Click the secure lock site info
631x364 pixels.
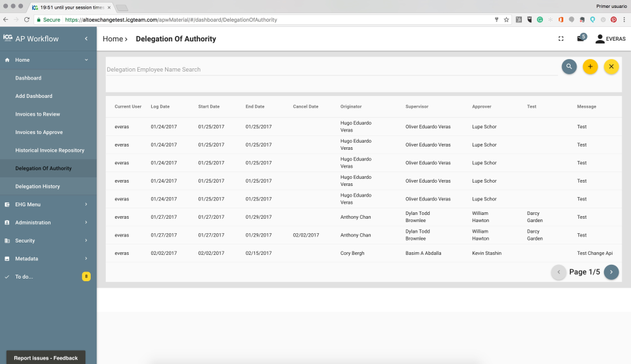pyautogui.click(x=48, y=20)
